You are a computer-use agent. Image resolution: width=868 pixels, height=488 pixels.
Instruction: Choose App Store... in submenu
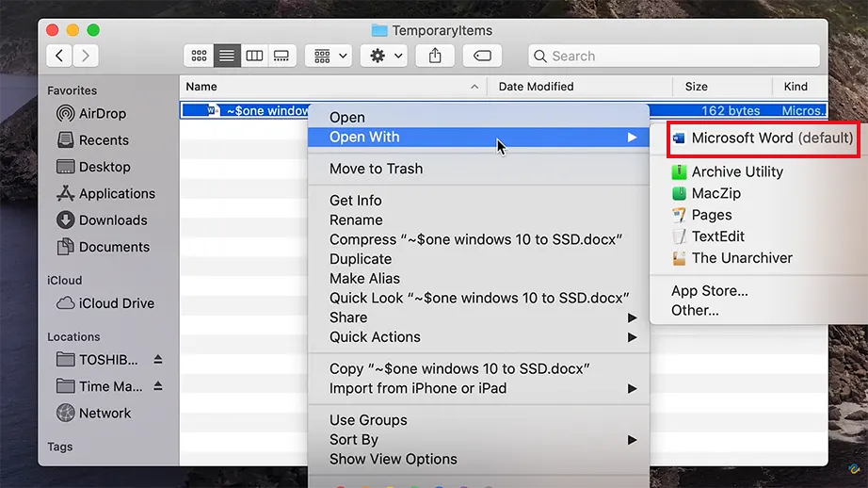coord(709,291)
